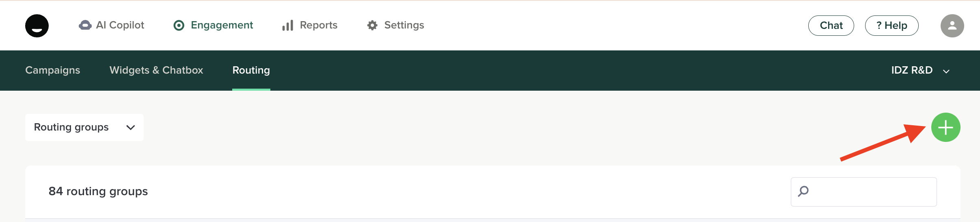
Task: Open the user profile avatar
Action: click(x=952, y=26)
